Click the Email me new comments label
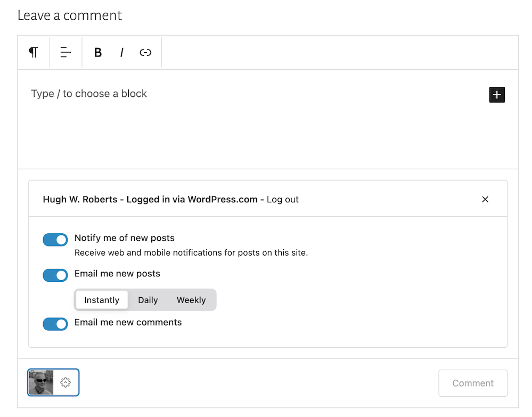This screenshot has width=532, height=417. coord(128,322)
